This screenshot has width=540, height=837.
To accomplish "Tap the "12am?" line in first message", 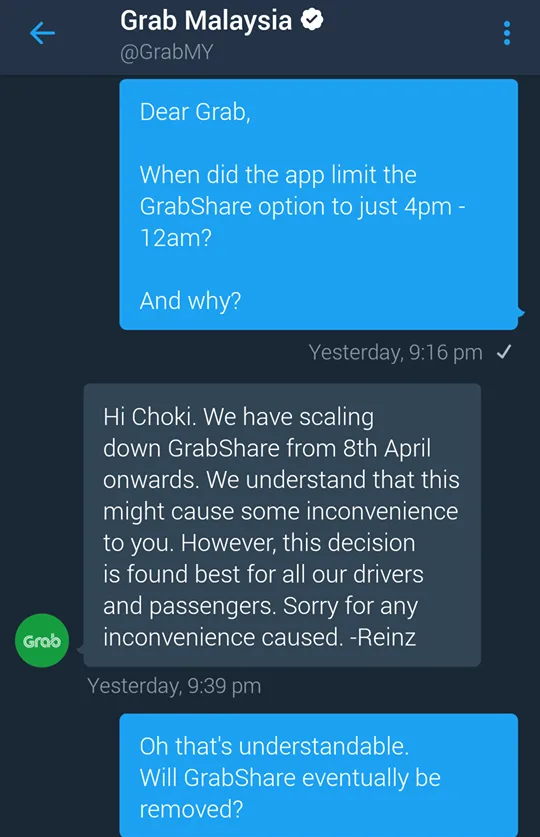I will 176,238.
